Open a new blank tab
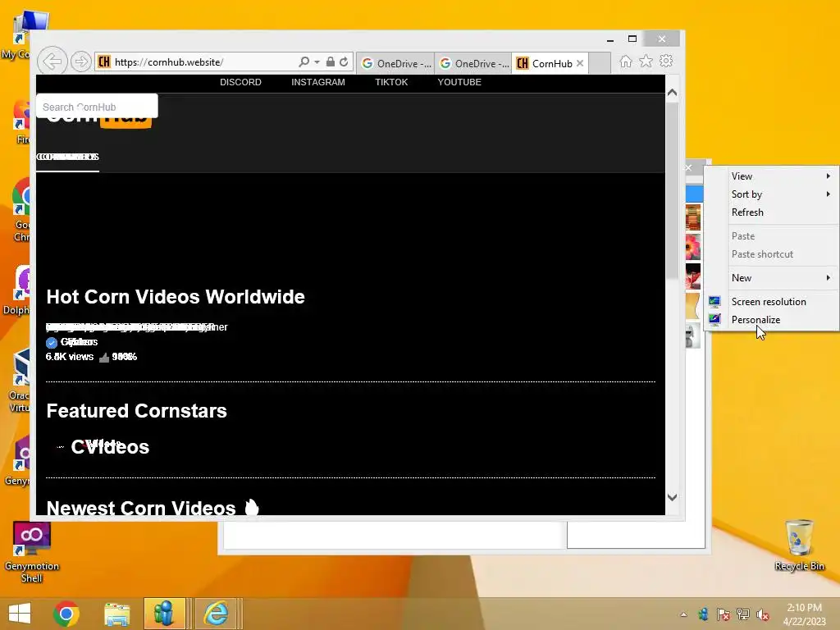 [600, 63]
